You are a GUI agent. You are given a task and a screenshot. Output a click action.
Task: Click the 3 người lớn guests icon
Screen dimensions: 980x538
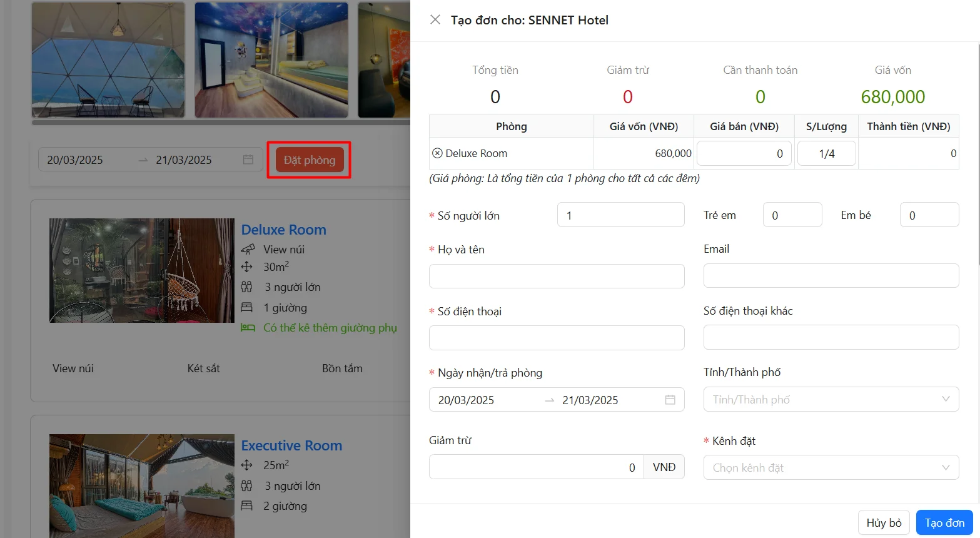247,287
